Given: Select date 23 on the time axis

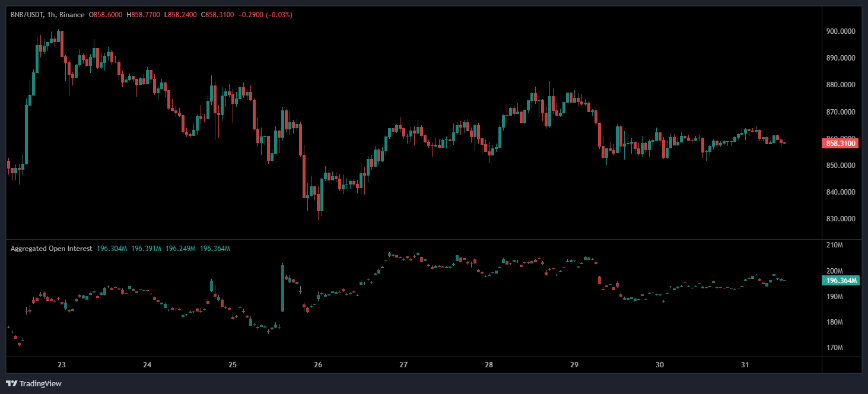Looking at the screenshot, I should [x=62, y=365].
